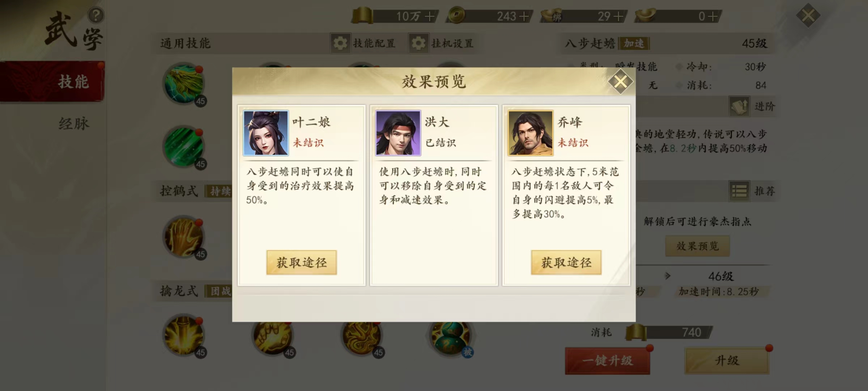Open the help question mark icon
Image resolution: width=868 pixels, height=391 pixels.
96,16
